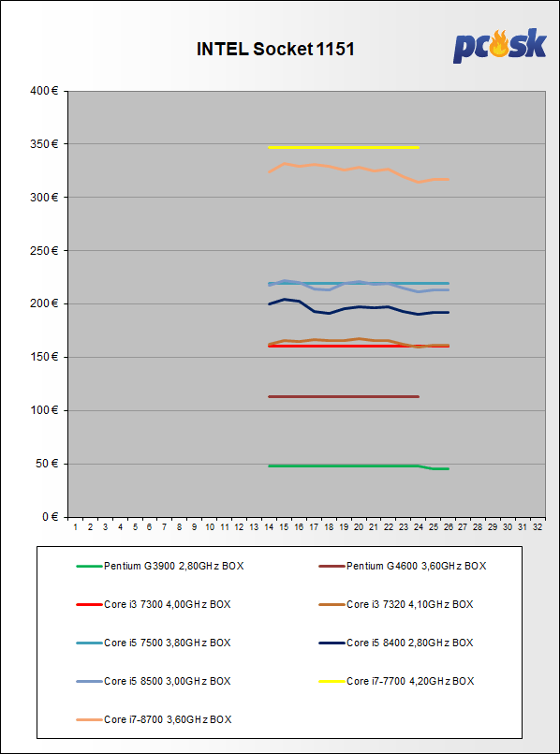Click x-axis label 32
The width and height of the screenshot is (560, 754).
tap(538, 527)
